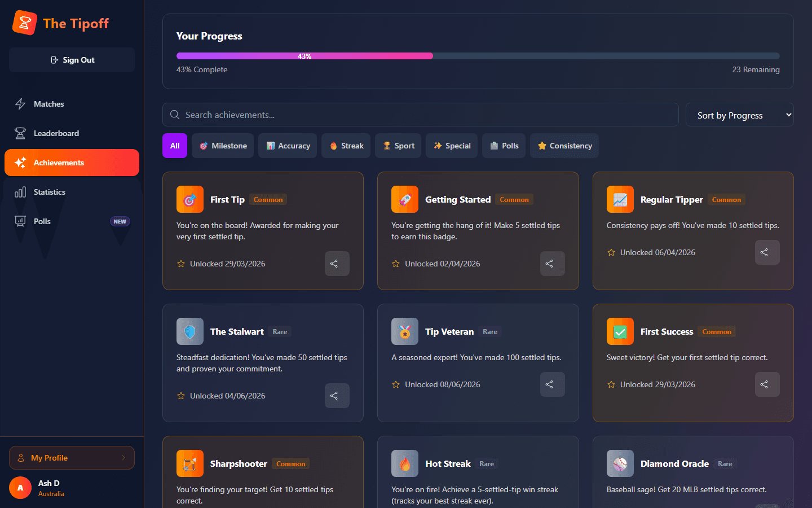This screenshot has width=812, height=508.
Task: Click the chevron arrow on My Profile
Action: point(123,458)
